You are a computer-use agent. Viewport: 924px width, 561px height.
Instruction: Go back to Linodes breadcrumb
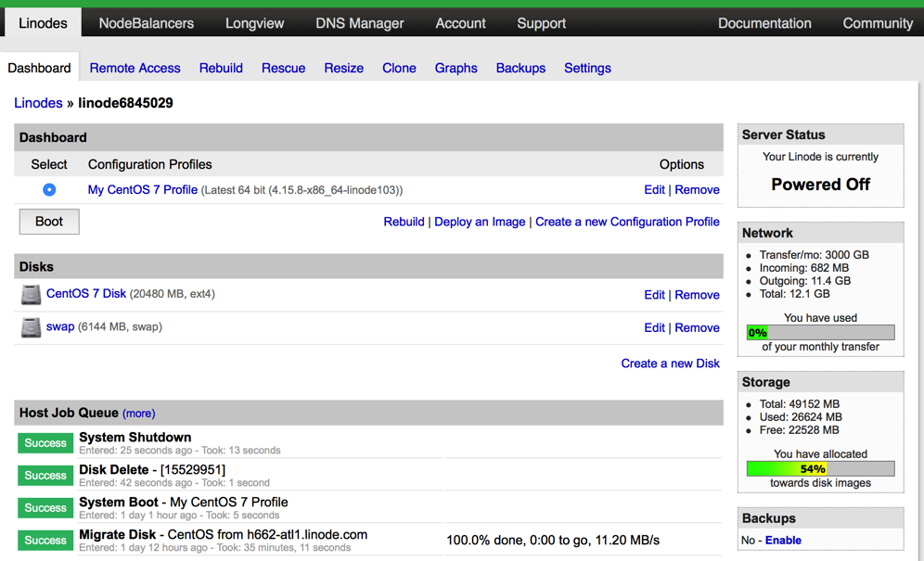[38, 103]
